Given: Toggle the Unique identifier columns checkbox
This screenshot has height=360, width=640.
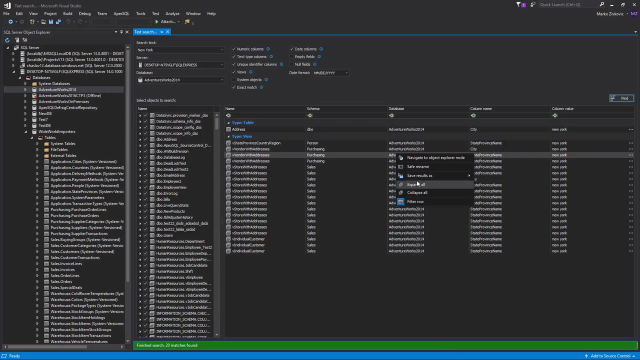Looking at the screenshot, I should pos(234,64).
